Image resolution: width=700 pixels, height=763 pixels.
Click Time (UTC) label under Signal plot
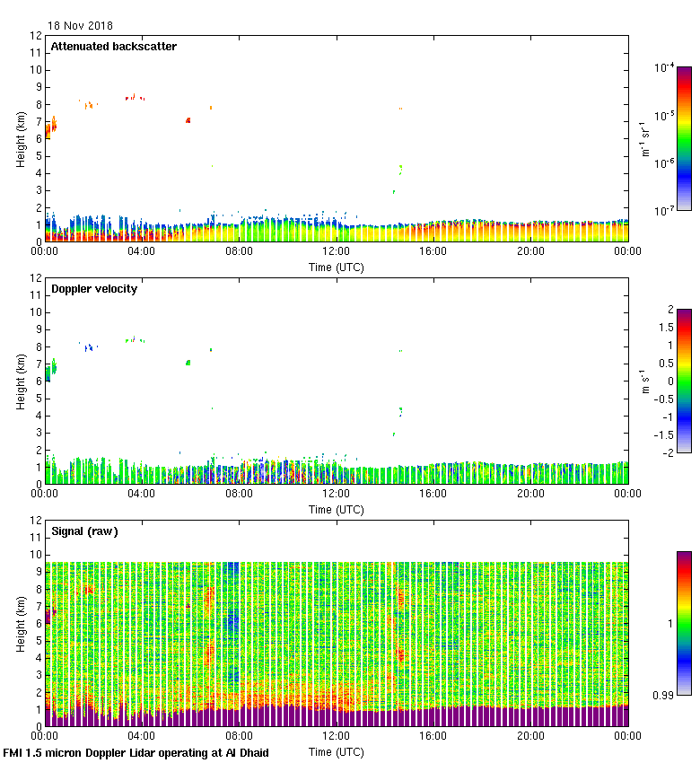[x=337, y=751]
